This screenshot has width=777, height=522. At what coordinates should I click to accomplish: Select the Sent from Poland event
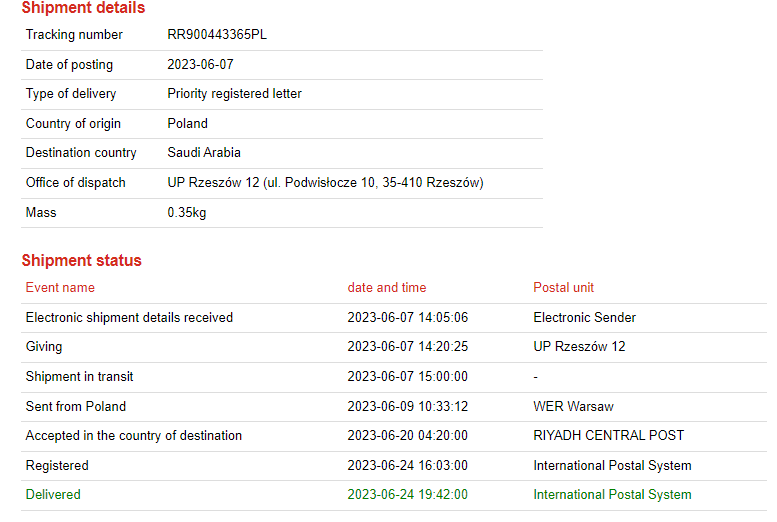click(x=76, y=407)
